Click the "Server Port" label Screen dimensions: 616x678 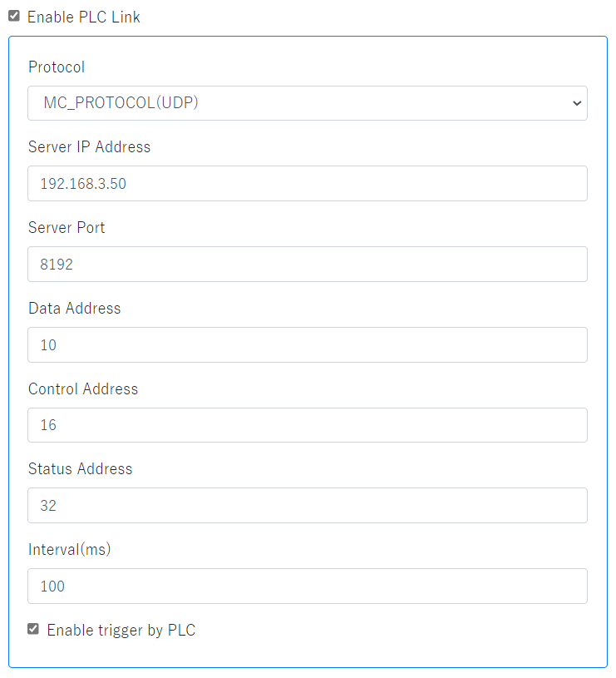(67, 227)
